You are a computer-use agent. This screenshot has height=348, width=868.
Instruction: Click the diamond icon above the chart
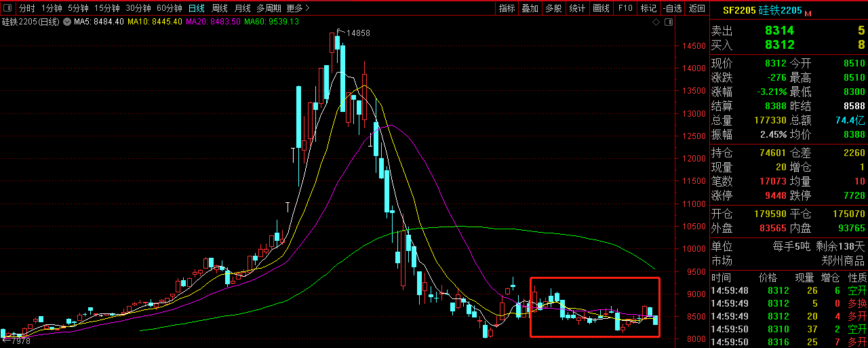656,22
